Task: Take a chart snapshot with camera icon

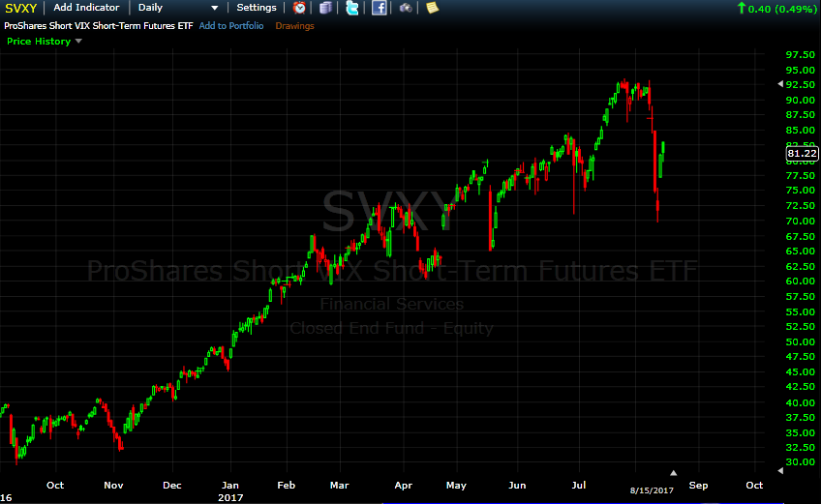Action: (406, 8)
